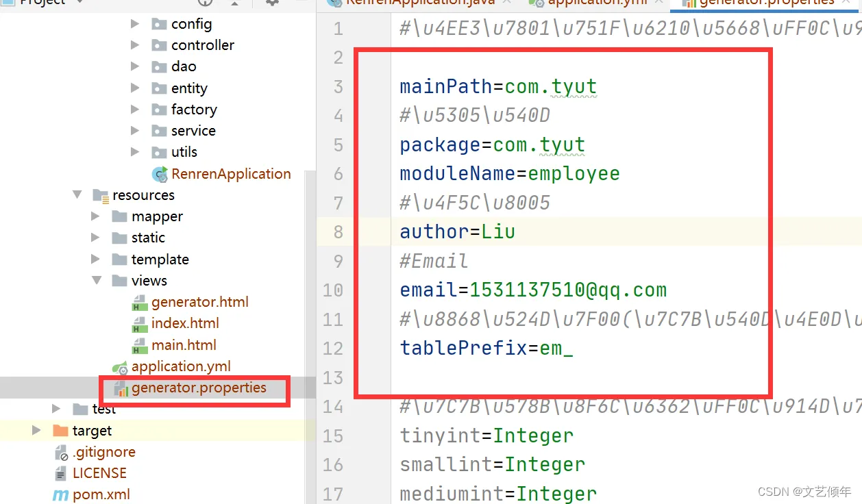Expand the test folder arrow
This screenshot has width=862, height=504.
pos(57,409)
